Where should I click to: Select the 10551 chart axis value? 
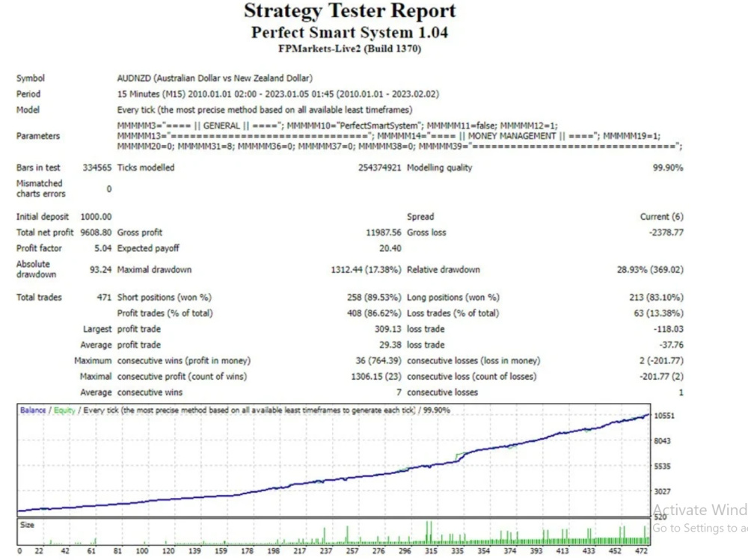coord(664,416)
